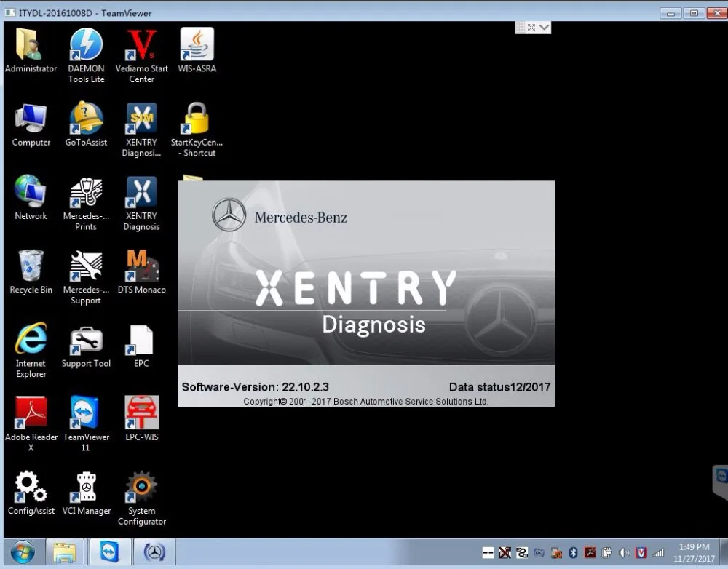The height and width of the screenshot is (569, 728).
Task: Switch to Mercedes star taskbar application
Action: pyautogui.click(x=154, y=552)
